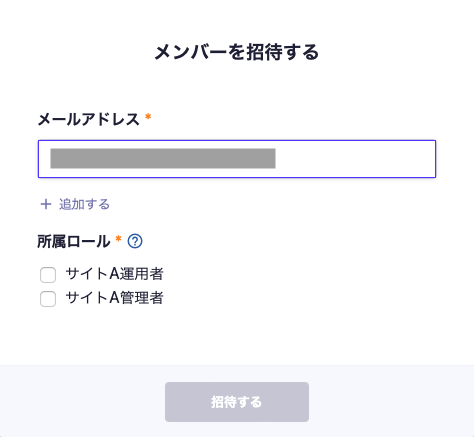
Task: Click the orange asterisk next to メールアドレス
Action: (148, 117)
